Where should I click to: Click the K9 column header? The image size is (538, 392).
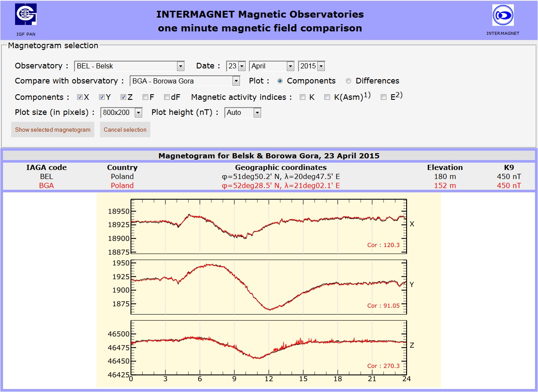click(x=509, y=167)
